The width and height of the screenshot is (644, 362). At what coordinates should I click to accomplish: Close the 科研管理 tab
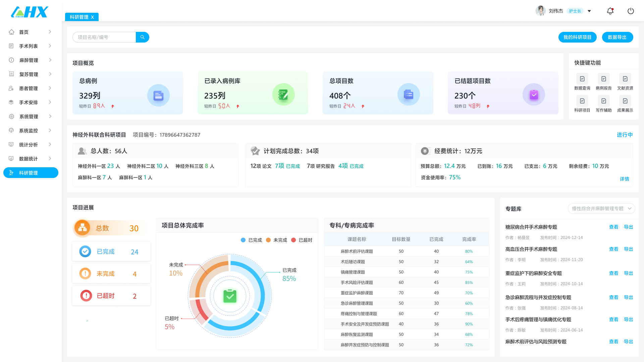93,17
